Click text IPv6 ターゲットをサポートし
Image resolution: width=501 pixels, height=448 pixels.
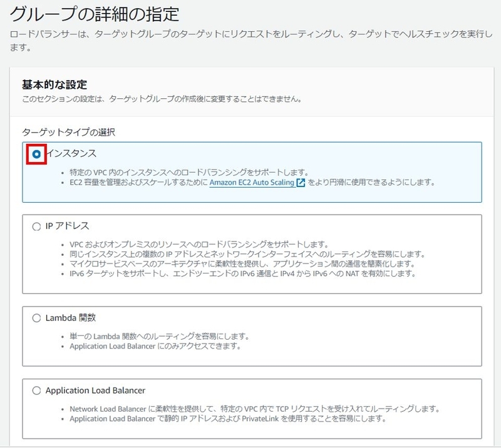(x=118, y=273)
